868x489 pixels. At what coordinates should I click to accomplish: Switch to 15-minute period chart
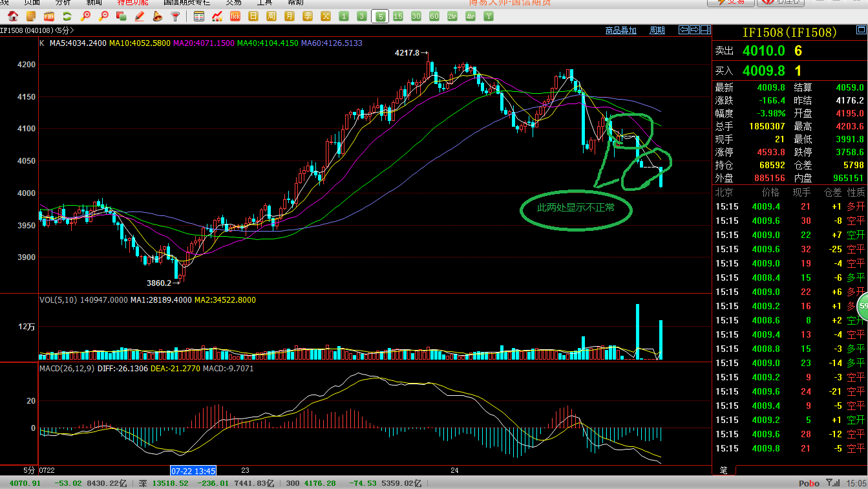398,16
